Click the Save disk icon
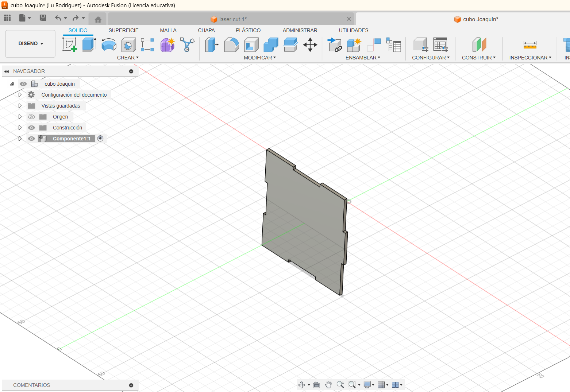This screenshot has width=570, height=392. 43,18
